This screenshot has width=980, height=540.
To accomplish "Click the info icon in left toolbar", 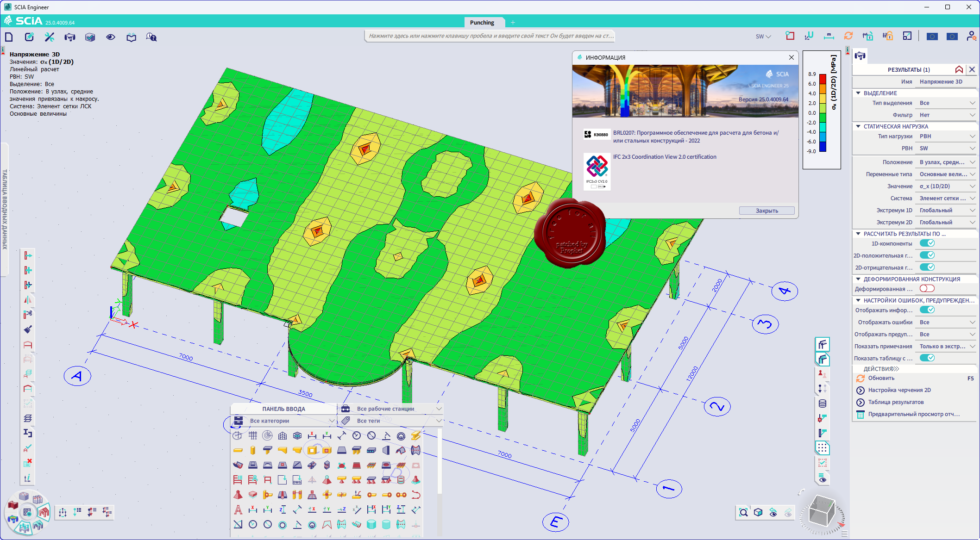I will coord(28,478).
